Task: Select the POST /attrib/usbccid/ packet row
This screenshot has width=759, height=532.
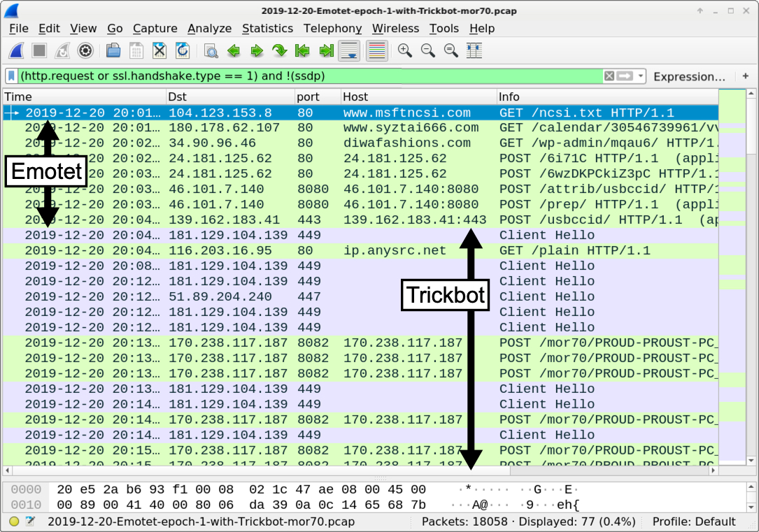Action: (361, 189)
